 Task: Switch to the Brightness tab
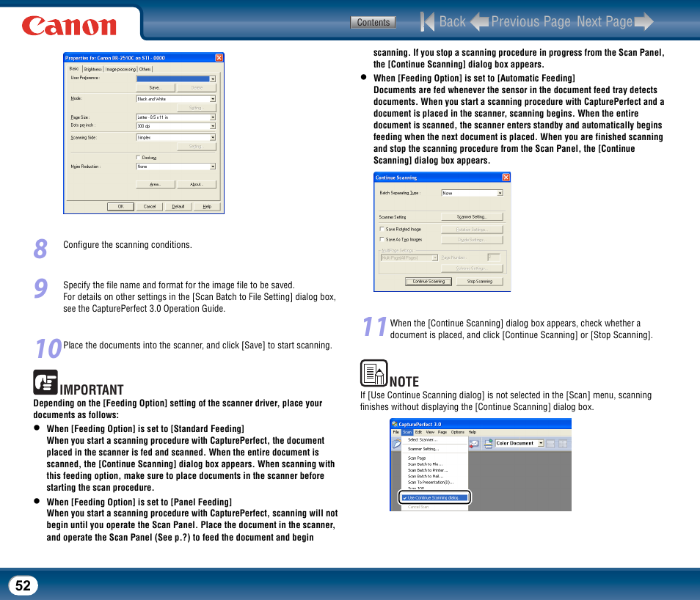pos(93,69)
